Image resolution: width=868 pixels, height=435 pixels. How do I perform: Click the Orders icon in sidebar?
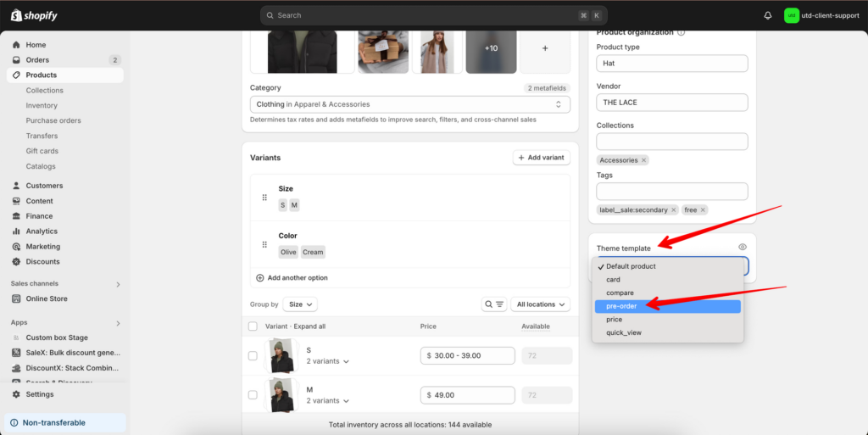pos(16,59)
